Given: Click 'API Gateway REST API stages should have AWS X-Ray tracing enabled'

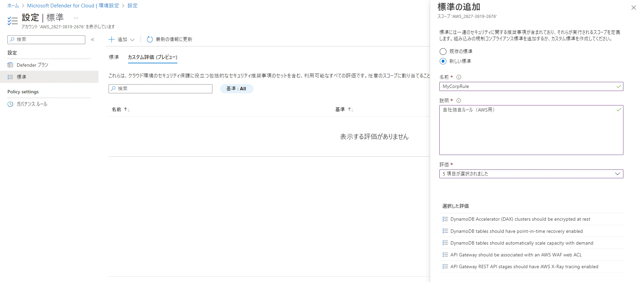Looking at the screenshot, I should pos(524,267).
